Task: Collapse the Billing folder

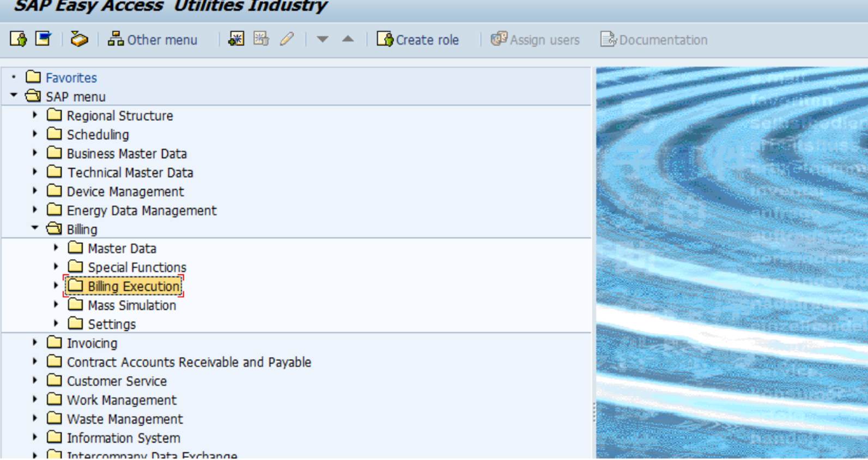Action: tap(35, 228)
